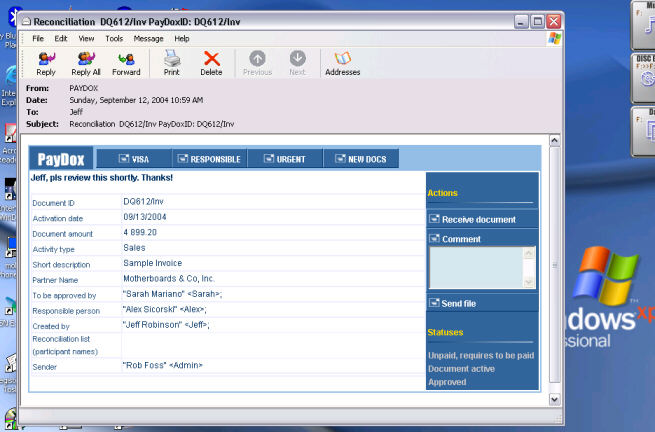Click the document amount 4 899.20
The height and width of the screenshot is (432, 655).
tap(140, 232)
